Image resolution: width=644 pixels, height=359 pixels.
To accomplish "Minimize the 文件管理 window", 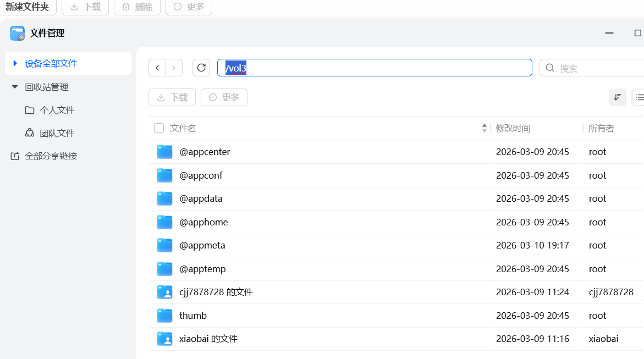I will point(609,33).
